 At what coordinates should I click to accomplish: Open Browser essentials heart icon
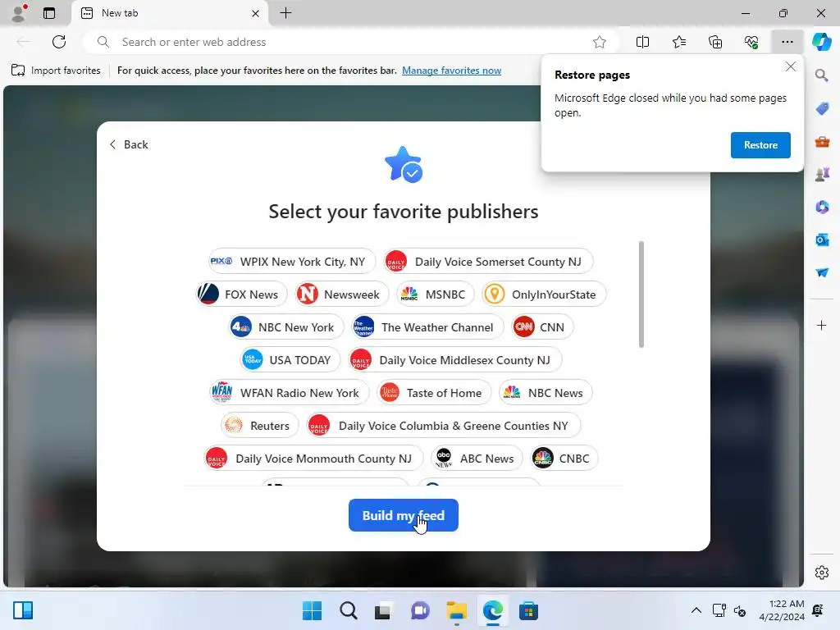(751, 42)
